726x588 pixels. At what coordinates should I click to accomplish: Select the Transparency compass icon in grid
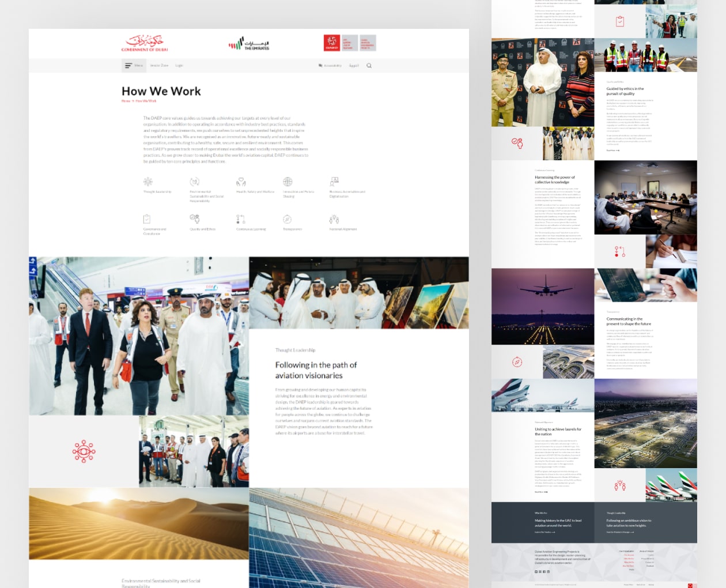[x=287, y=219]
